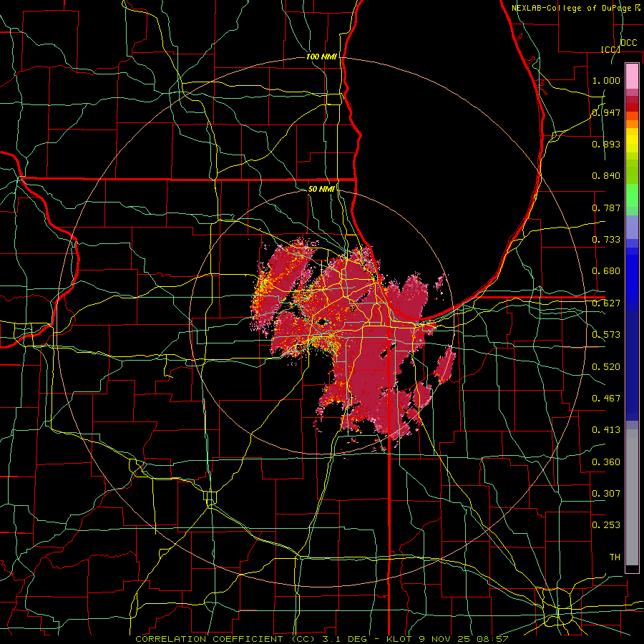Pick the light pink swatch atop color bar
The image size is (644, 644).
point(632,76)
